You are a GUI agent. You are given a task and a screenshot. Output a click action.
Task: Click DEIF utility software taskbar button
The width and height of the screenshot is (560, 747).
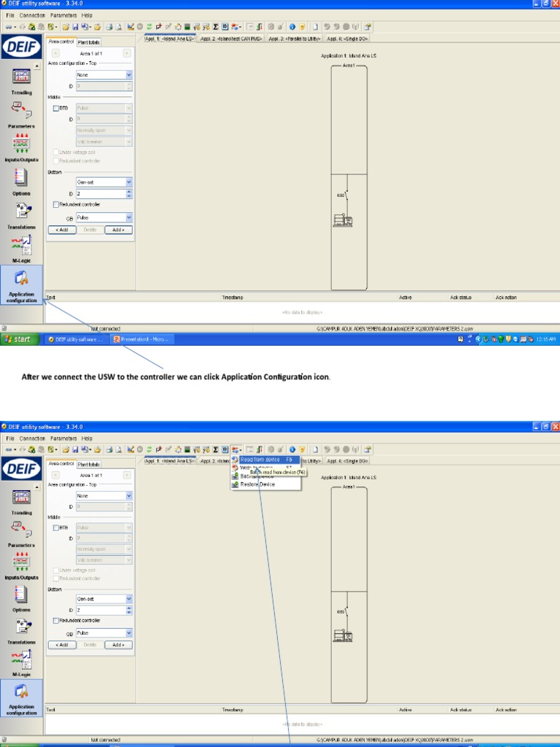pyautogui.click(x=76, y=339)
